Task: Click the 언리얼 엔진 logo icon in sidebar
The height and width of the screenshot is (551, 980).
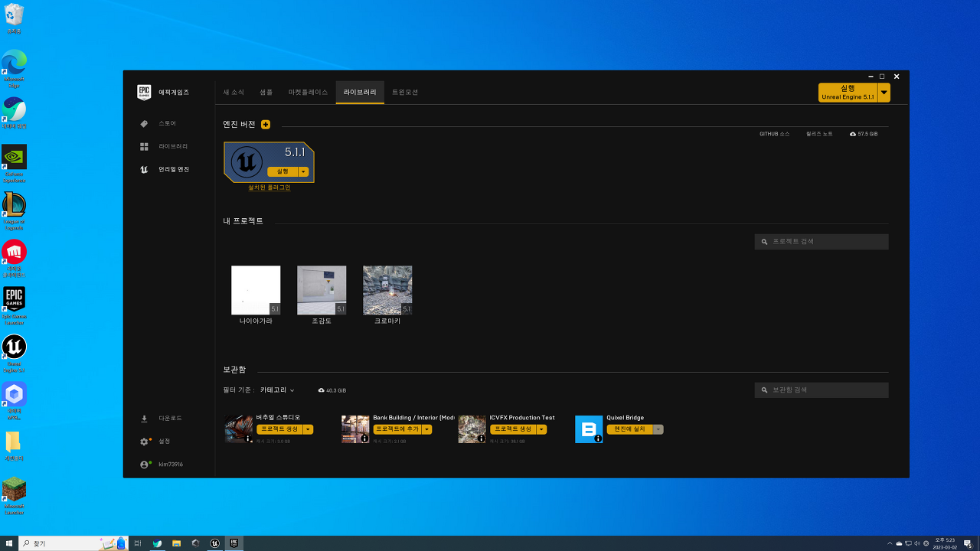Action: click(144, 169)
